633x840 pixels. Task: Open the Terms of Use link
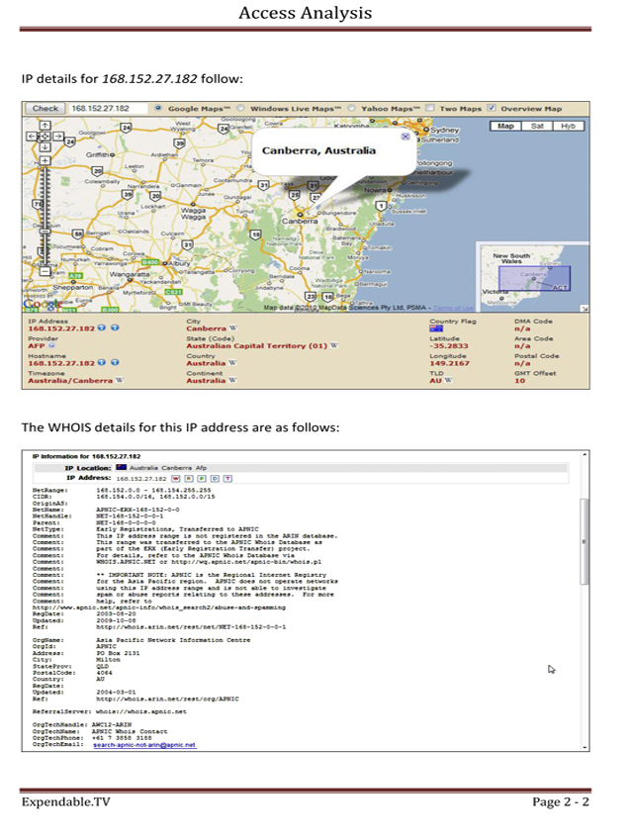click(453, 308)
